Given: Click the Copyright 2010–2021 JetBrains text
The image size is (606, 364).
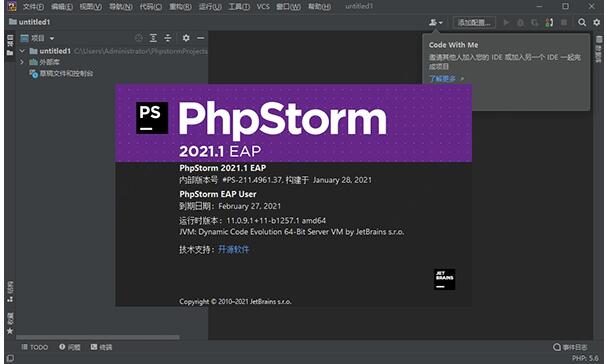Looking at the screenshot, I should click(235, 302).
